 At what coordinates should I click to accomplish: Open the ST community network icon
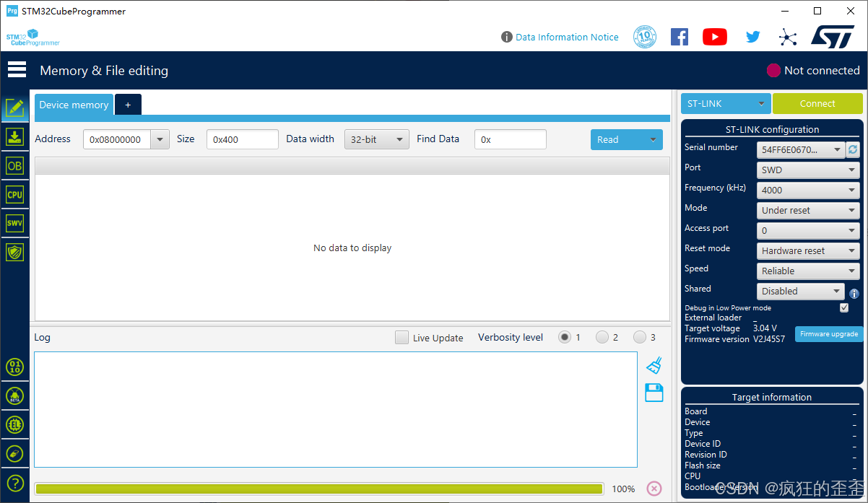pos(788,37)
